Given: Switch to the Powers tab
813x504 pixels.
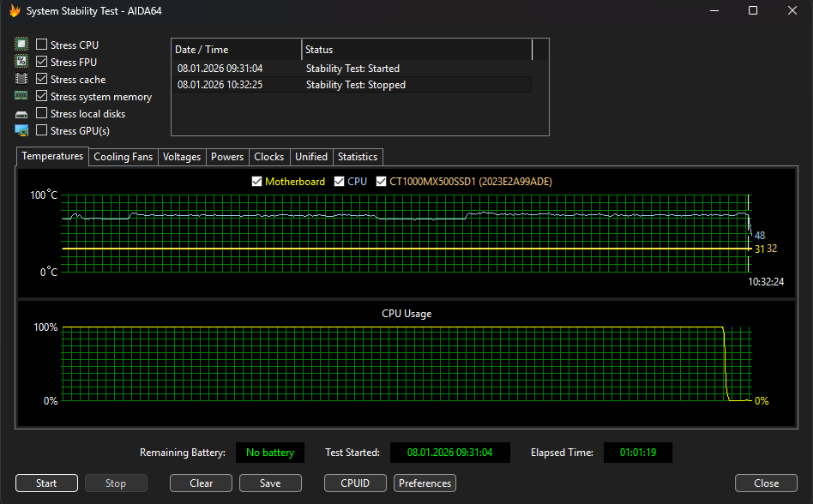Looking at the screenshot, I should pos(227,157).
